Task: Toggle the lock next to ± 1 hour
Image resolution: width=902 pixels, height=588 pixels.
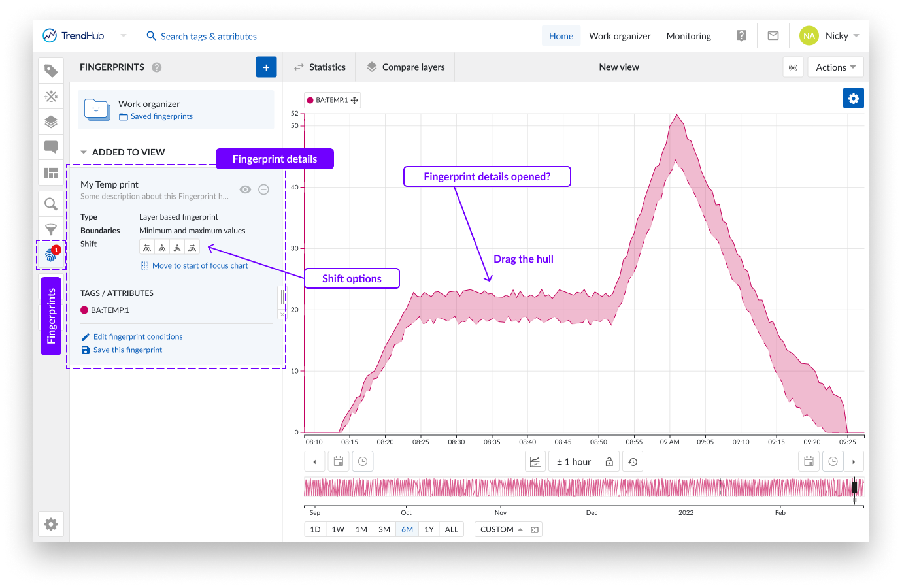Action: [x=609, y=462]
